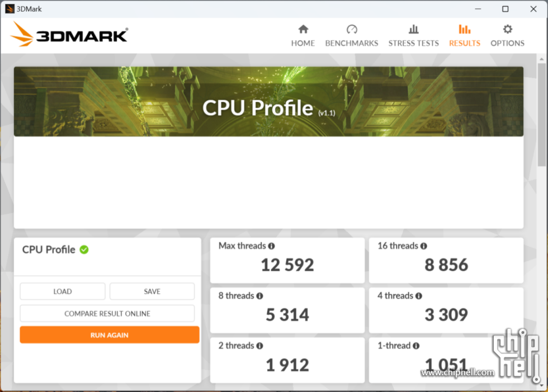Click the (v1.1) version label in banner
The width and height of the screenshot is (548, 392).
click(x=327, y=113)
